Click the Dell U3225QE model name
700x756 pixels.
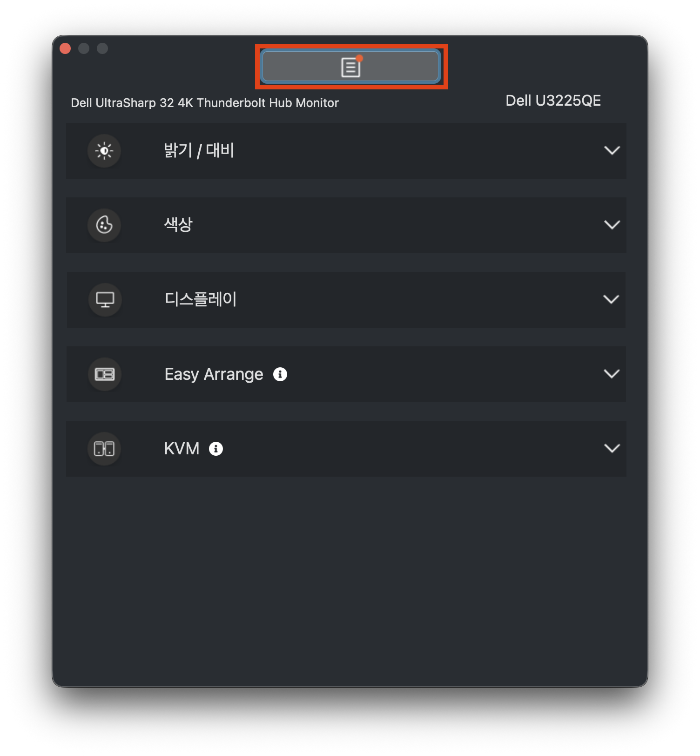[553, 101]
